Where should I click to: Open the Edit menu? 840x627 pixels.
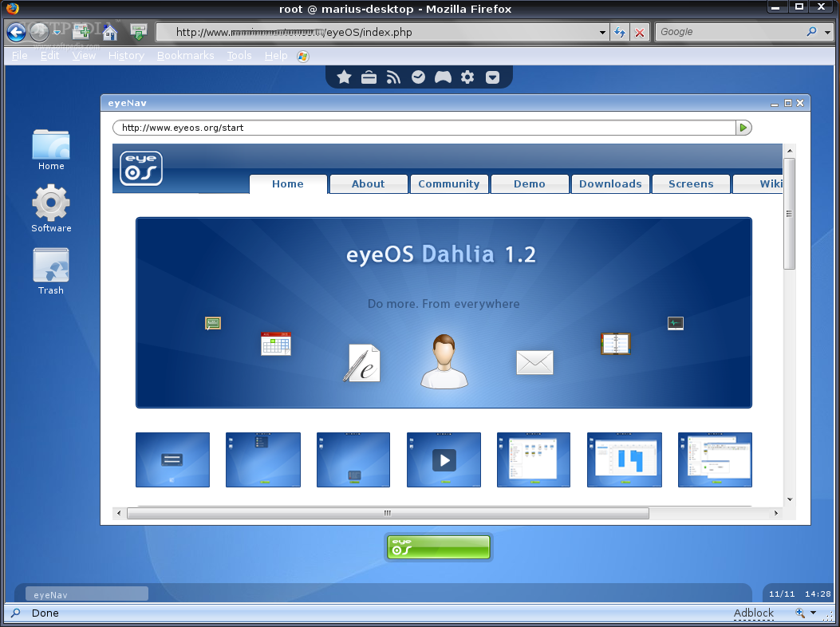point(49,56)
